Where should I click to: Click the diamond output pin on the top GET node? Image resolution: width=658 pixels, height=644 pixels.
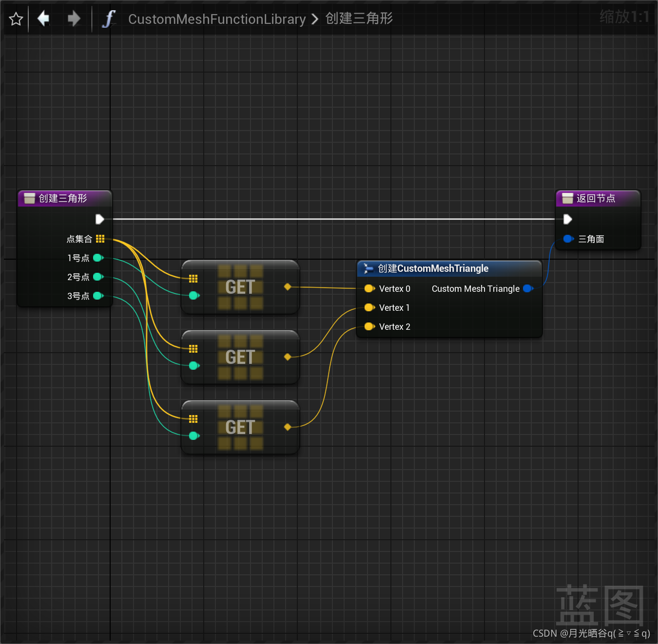pyautogui.click(x=288, y=287)
